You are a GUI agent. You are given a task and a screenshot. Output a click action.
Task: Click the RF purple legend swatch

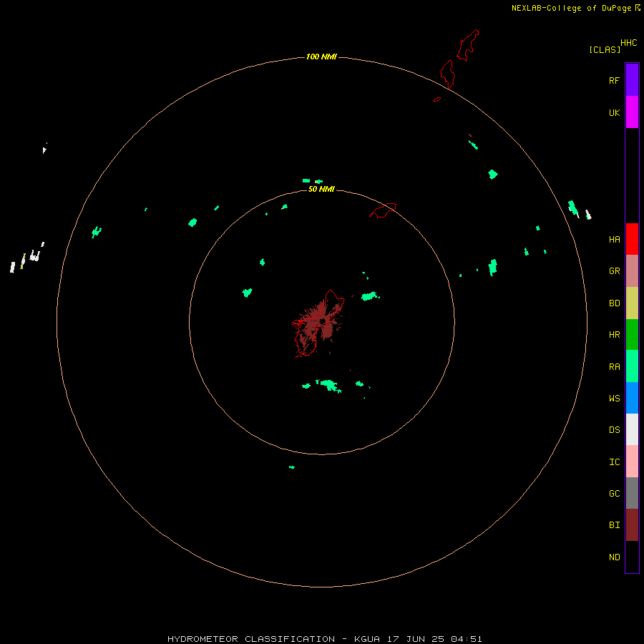point(632,80)
